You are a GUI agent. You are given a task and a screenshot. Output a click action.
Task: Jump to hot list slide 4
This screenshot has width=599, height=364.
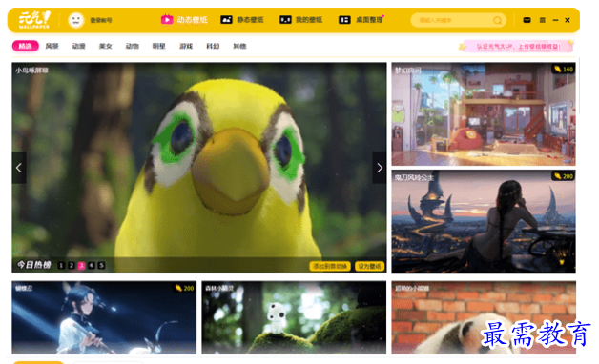(x=92, y=266)
